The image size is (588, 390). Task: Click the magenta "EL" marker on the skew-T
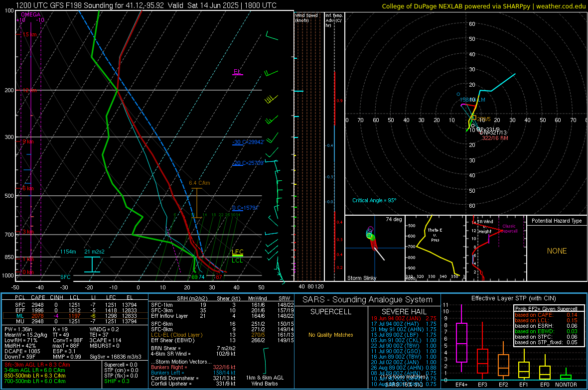coord(237,71)
